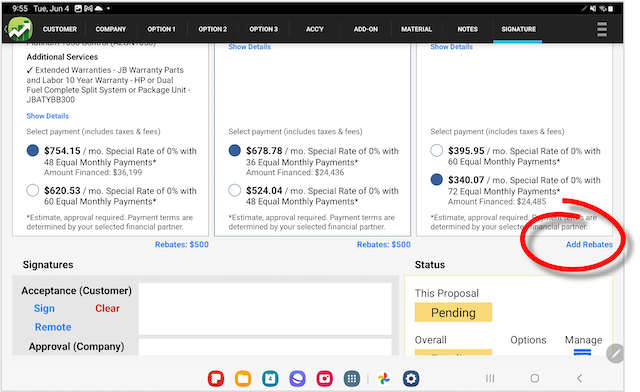Select the $395.95 per month payment option
The width and height of the screenshot is (640, 392).
(x=437, y=151)
